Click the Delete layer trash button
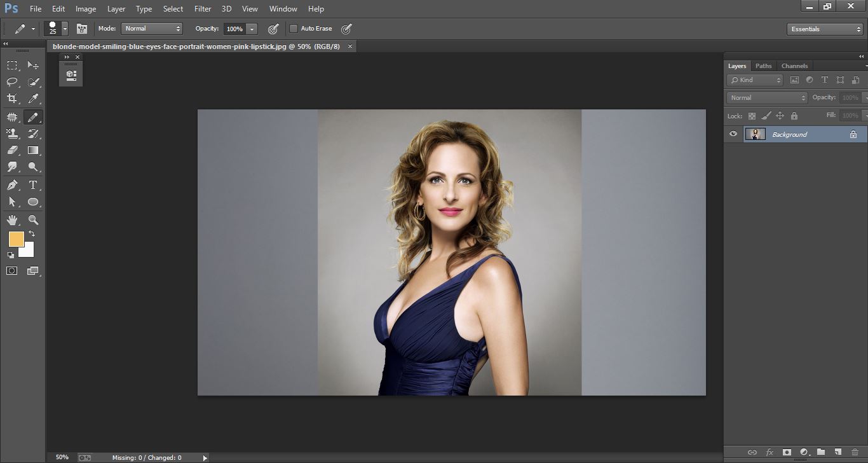Image resolution: width=868 pixels, height=463 pixels. [x=855, y=452]
